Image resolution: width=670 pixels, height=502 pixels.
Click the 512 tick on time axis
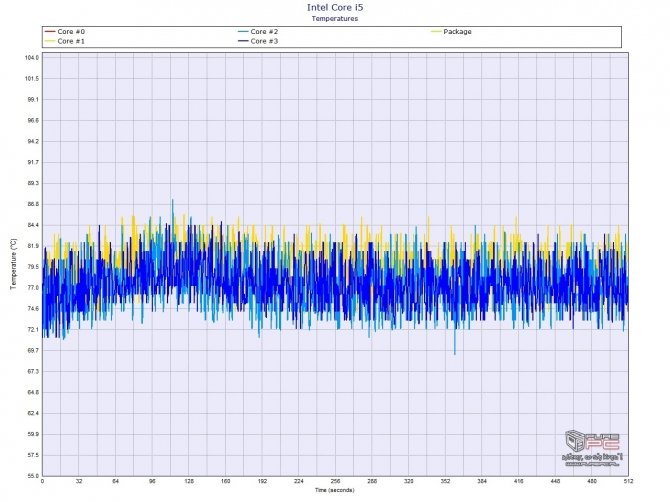click(628, 481)
